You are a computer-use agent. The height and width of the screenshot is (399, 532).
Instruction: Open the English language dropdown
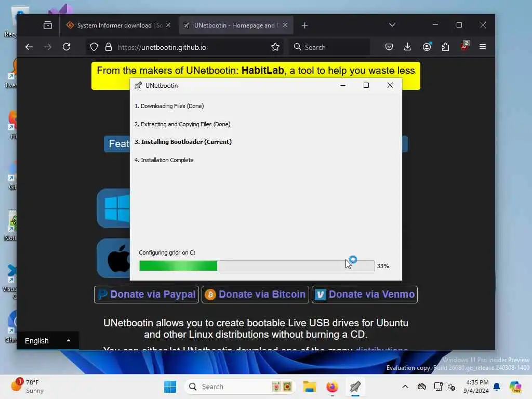47,341
